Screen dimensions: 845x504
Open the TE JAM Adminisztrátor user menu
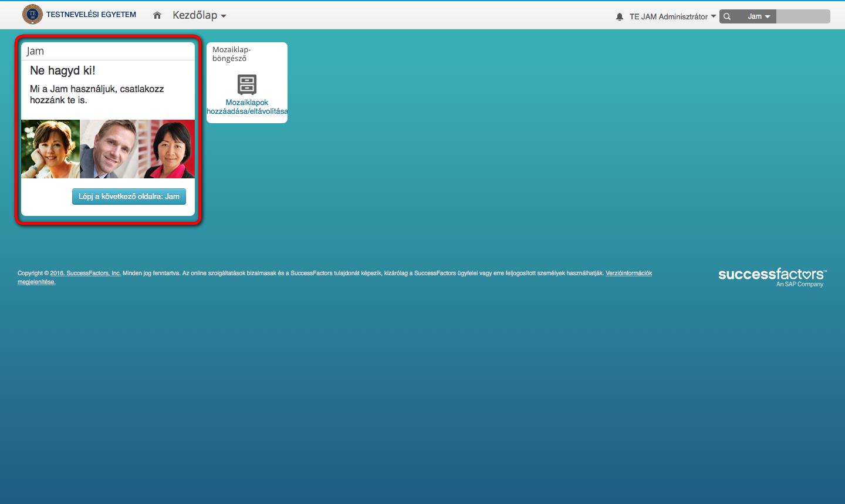(672, 16)
